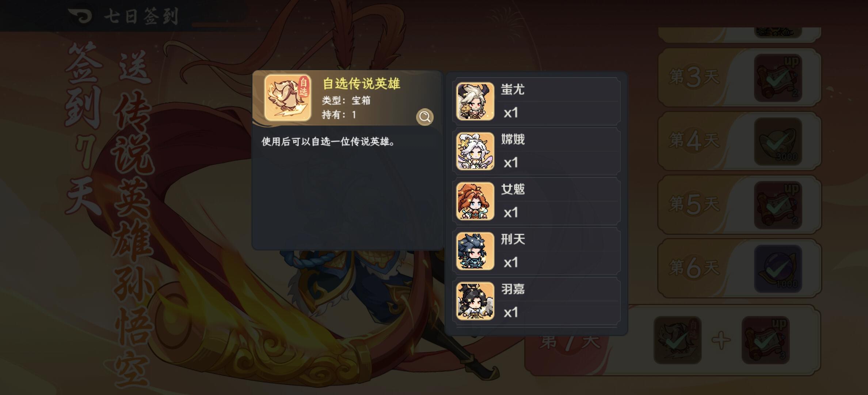868x395 pixels.
Task: Open the day 5 scroll reward
Action: pos(778,205)
